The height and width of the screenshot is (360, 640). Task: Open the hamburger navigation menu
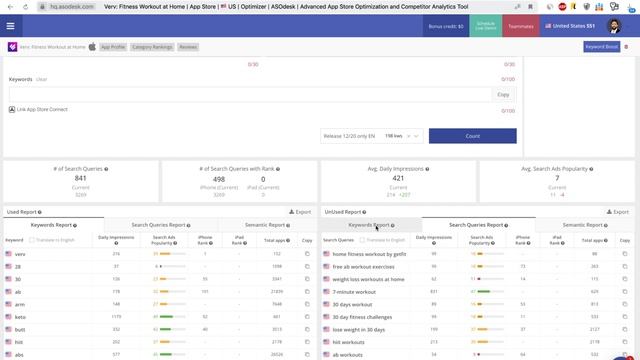(x=11, y=26)
